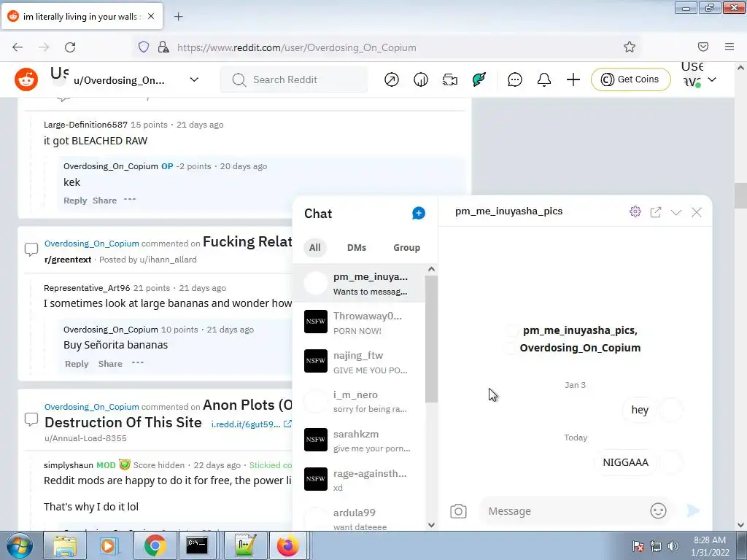Collapse chat with down chevron
Viewport: 747px width, 560px height.
click(676, 212)
